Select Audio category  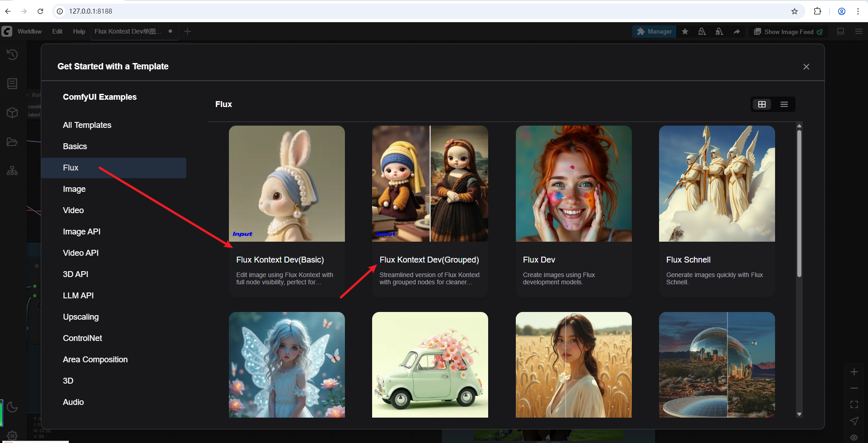point(114,402)
